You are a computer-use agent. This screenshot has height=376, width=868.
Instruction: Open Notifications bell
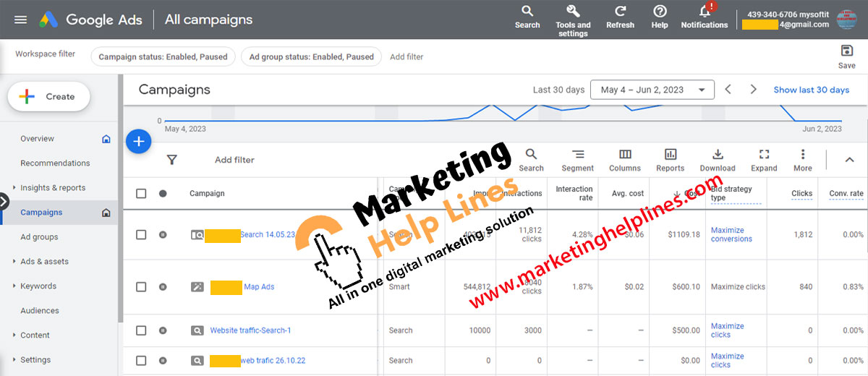pos(705,17)
